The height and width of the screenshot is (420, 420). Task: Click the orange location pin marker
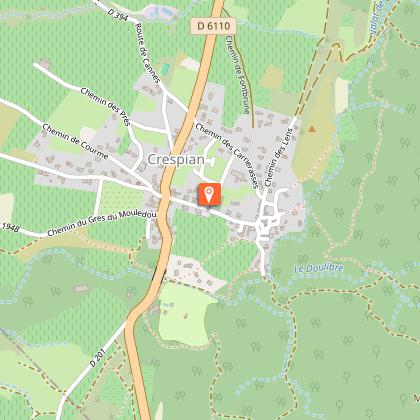point(209,194)
